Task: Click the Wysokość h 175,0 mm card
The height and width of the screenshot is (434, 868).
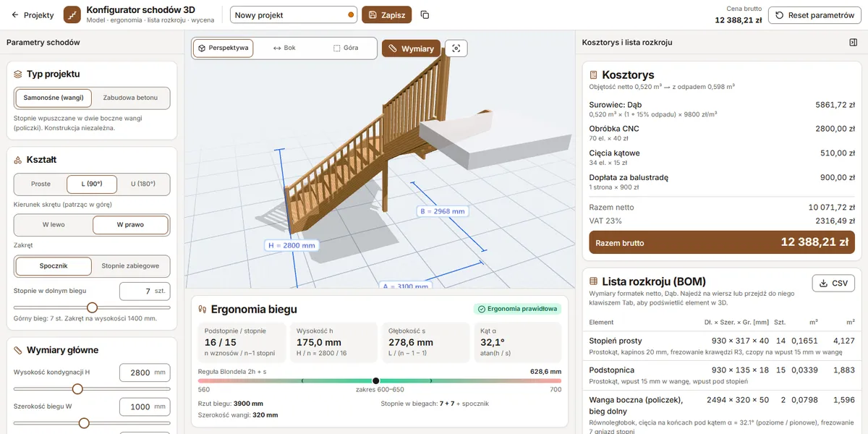Action: tap(333, 342)
